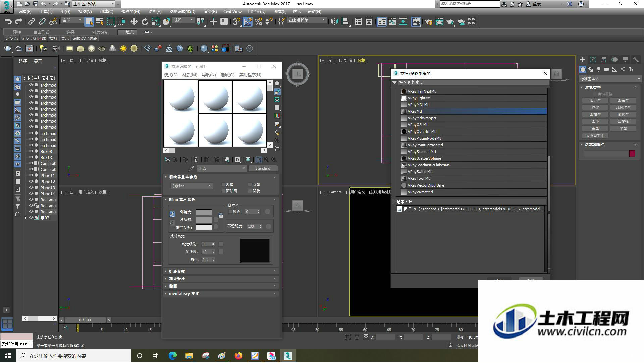Open the 修改器(M) menu

pyautogui.click(x=130, y=11)
